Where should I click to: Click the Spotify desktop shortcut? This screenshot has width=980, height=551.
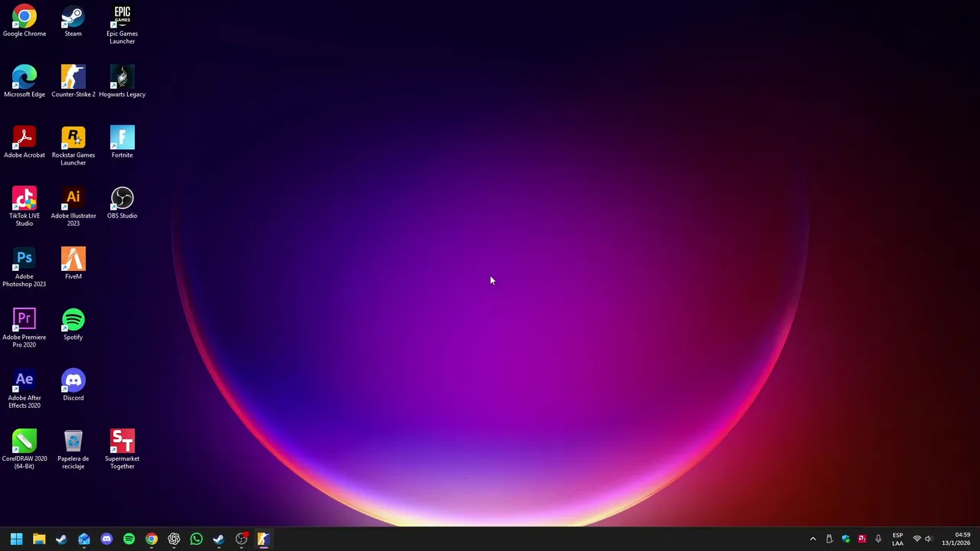point(73,324)
